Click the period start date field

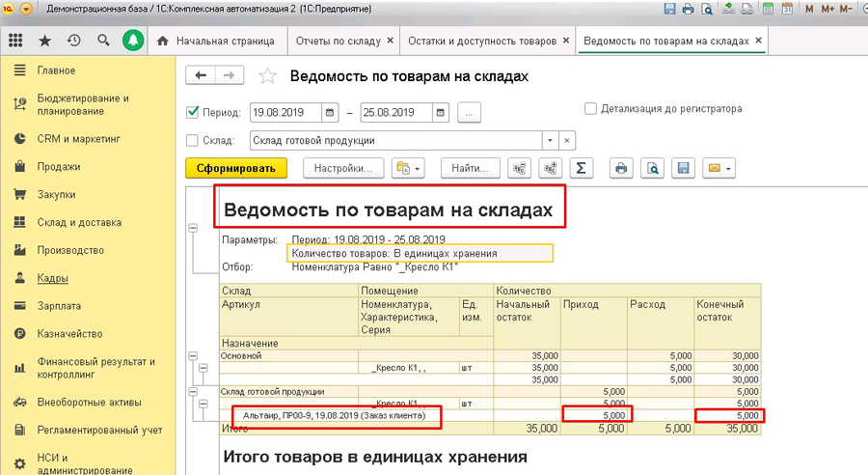tap(285, 113)
